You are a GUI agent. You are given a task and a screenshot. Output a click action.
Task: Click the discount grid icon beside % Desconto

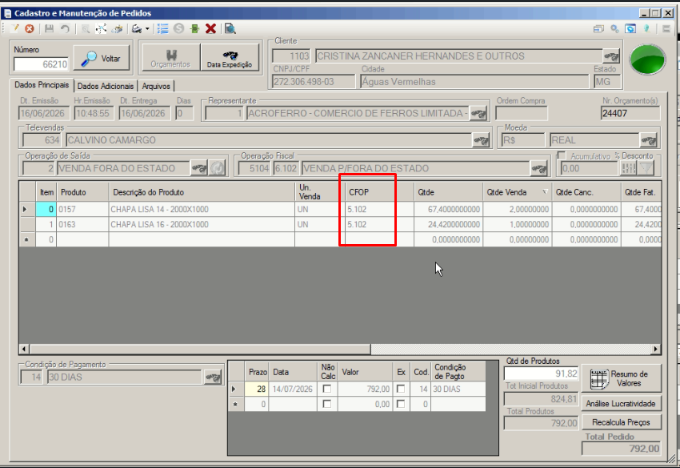coord(628,168)
